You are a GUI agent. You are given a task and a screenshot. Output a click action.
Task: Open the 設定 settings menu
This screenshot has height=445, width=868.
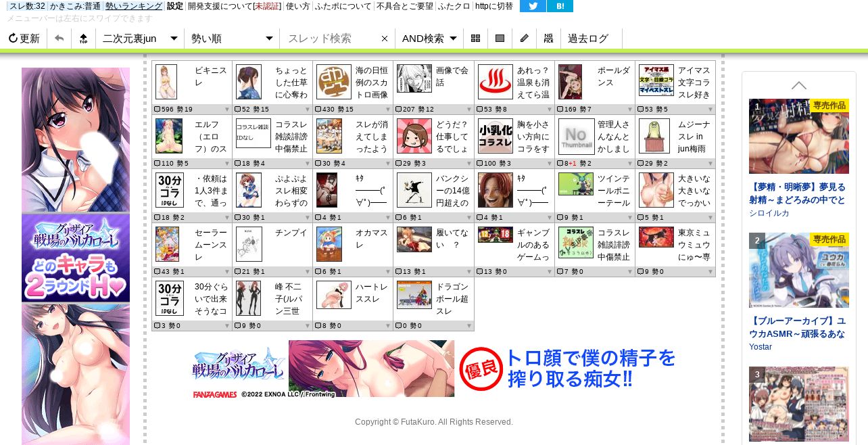pyautogui.click(x=175, y=6)
